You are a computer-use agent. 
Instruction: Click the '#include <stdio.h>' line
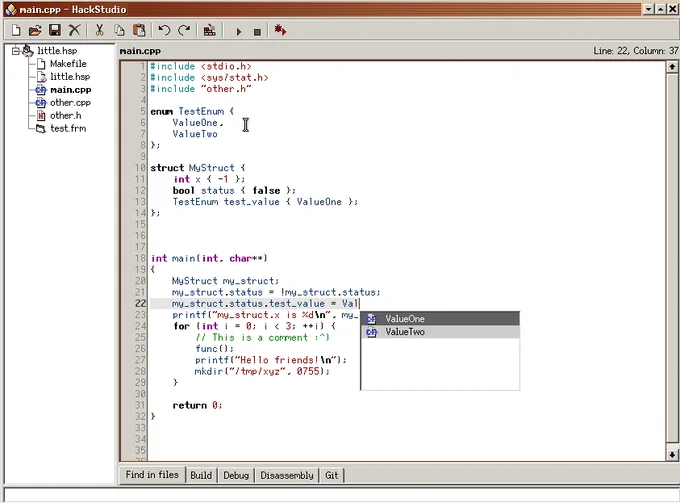pyautogui.click(x=201, y=66)
